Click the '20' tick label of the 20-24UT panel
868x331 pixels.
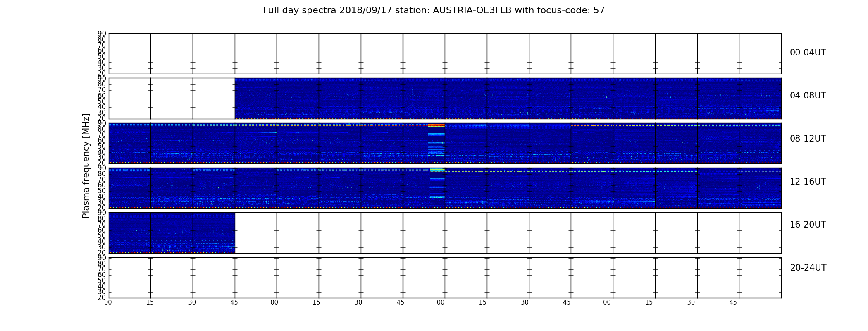(x=102, y=297)
